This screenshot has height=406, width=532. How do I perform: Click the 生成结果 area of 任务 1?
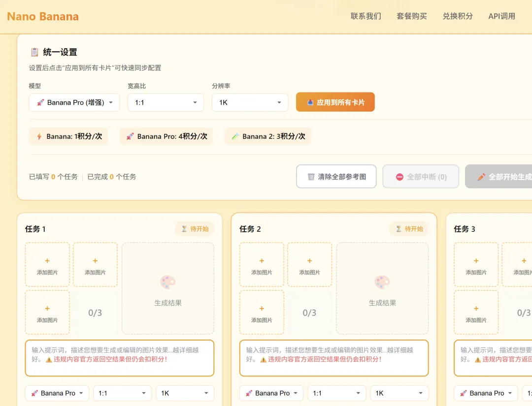tap(168, 288)
